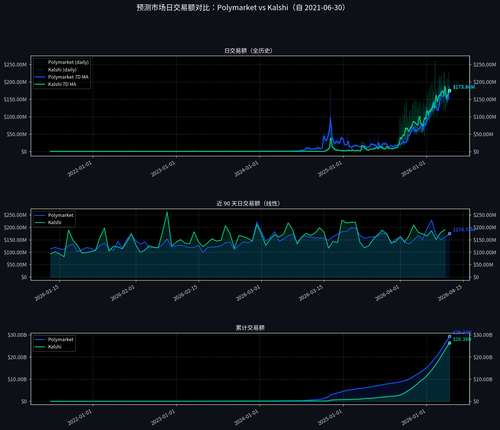Click right-axis $20.00B label of cumulative chart
The width and height of the screenshot is (500, 430).
[x=483, y=357]
